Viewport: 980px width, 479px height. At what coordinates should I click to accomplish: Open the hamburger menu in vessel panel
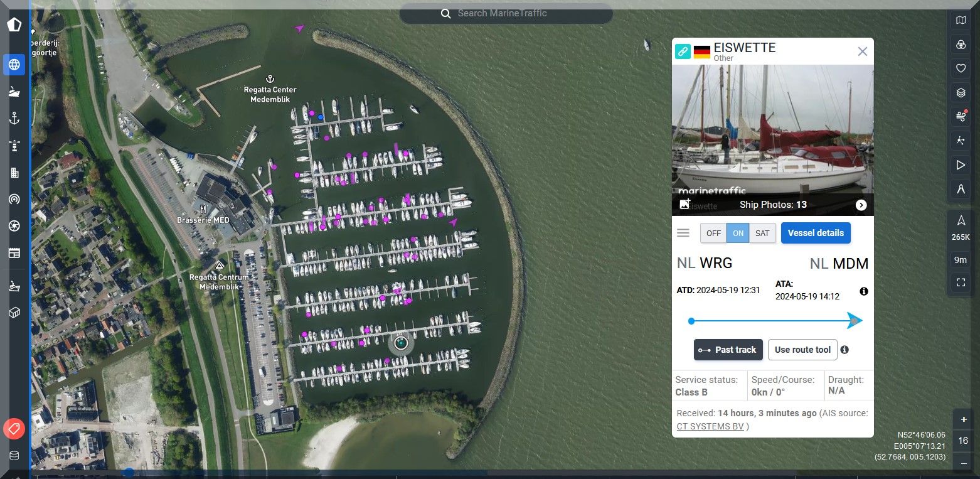pyautogui.click(x=683, y=233)
